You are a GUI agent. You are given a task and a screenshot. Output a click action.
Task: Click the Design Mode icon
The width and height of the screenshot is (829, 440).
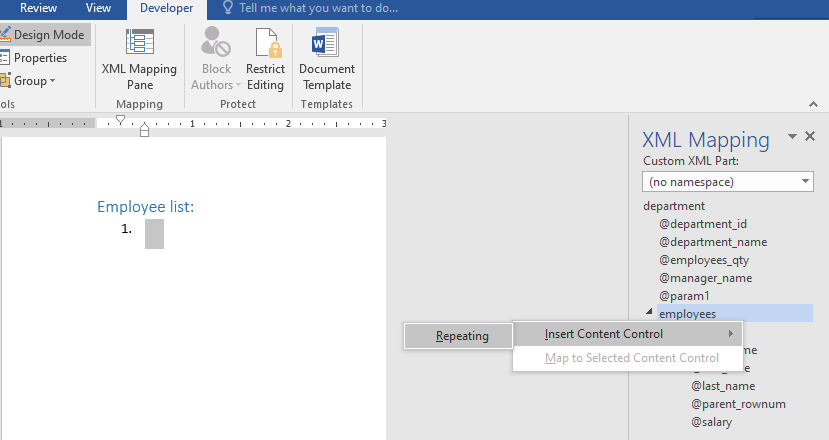5,35
